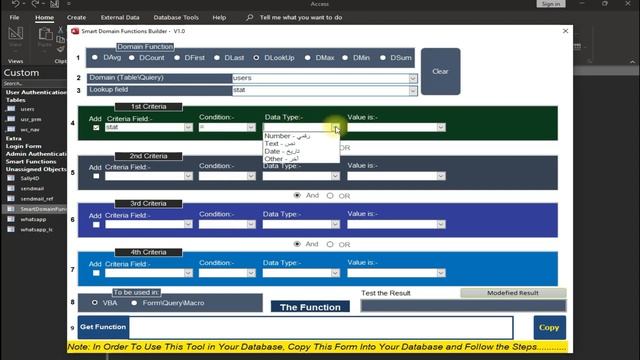This screenshot has width=640, height=360.
Task: Choose Date in Data Type list
Action: [x=301, y=151]
